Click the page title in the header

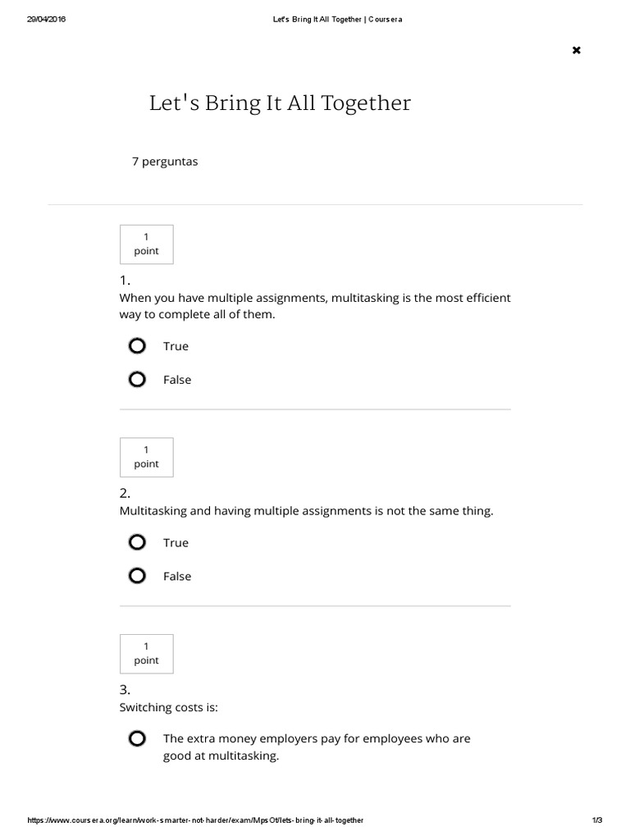coord(337,20)
